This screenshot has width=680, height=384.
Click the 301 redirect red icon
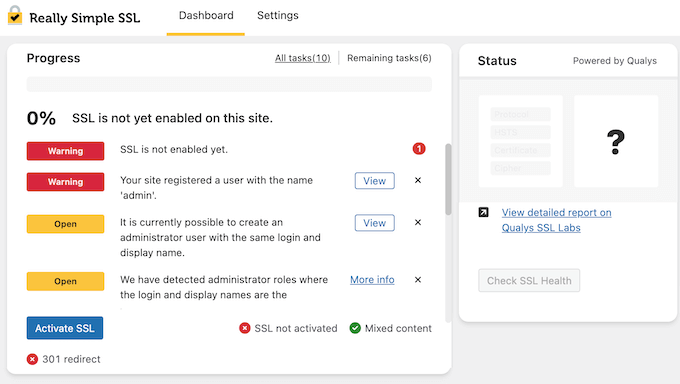pyautogui.click(x=33, y=359)
